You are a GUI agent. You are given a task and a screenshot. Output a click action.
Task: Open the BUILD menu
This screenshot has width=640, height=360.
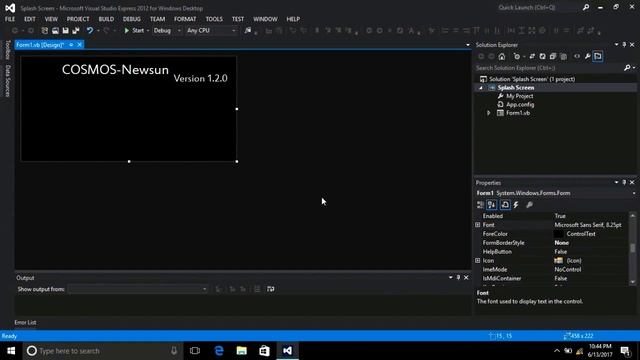coord(106,19)
